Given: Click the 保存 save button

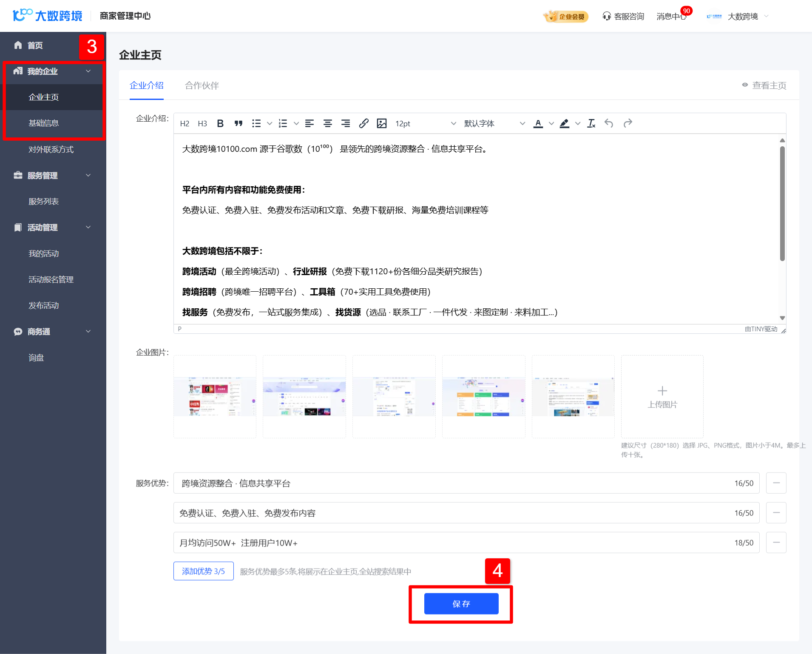Looking at the screenshot, I should tap(461, 604).
